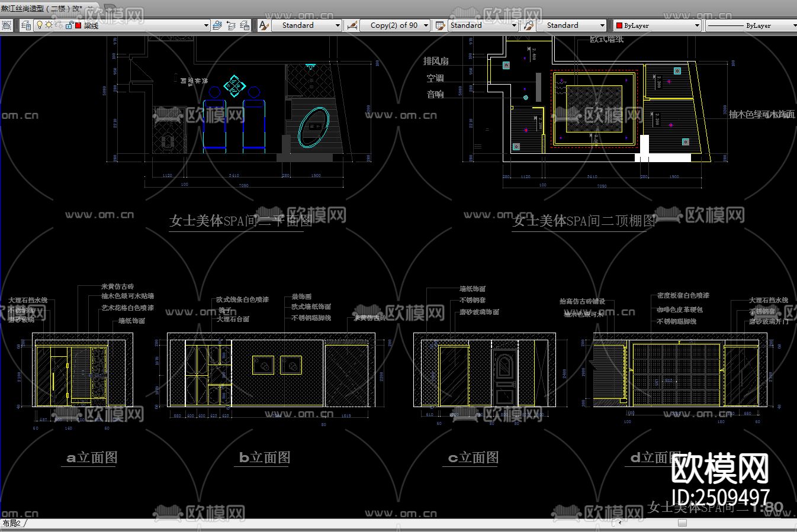797x532 pixels.
Task: Click the title 女士美体SPA间二顶棚图
Action: click(x=584, y=221)
